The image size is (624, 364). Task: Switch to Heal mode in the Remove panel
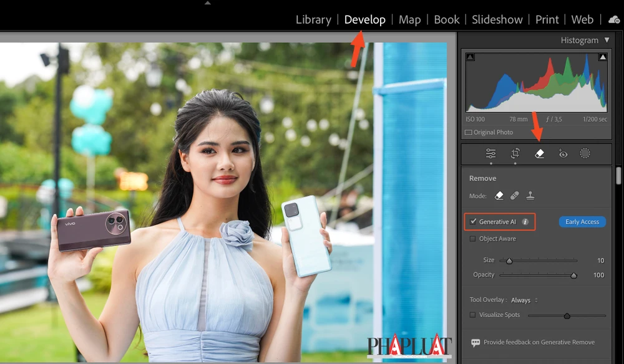pyautogui.click(x=514, y=195)
